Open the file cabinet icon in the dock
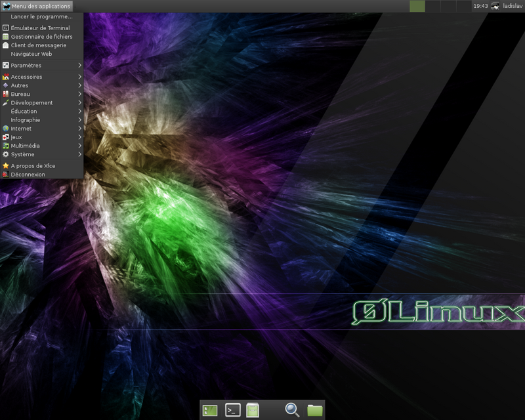The width and height of the screenshot is (525, 420). (253, 410)
